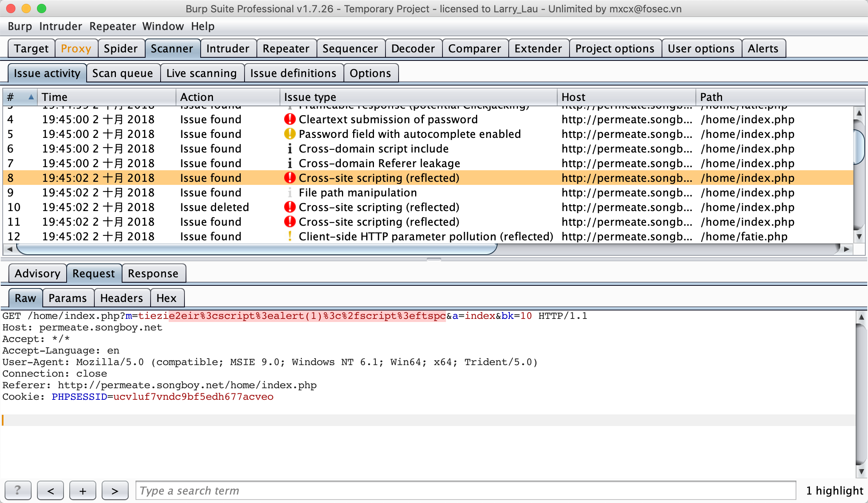The height and width of the screenshot is (503, 868).
Task: Click red severity icon on Cleartext submission row
Action: 290,119
